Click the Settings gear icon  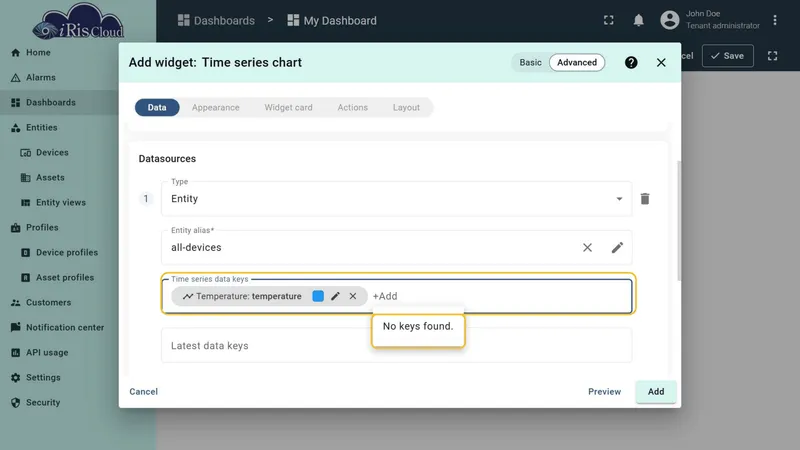[16, 378]
